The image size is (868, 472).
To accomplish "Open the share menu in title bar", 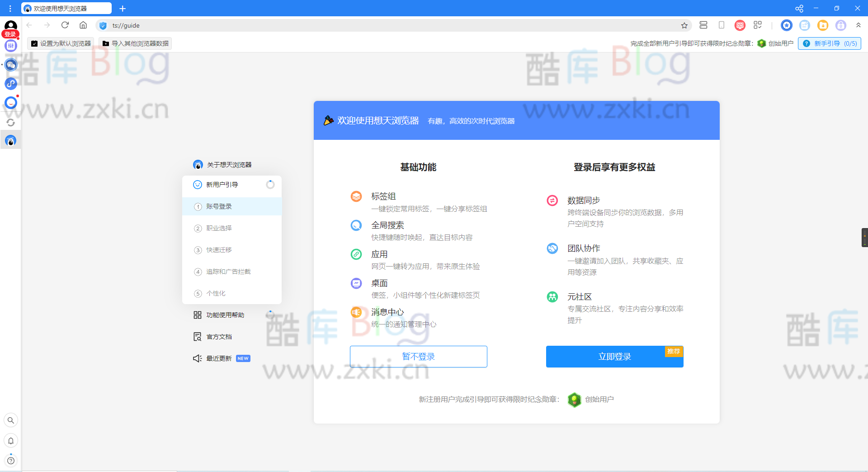I will point(799,8).
